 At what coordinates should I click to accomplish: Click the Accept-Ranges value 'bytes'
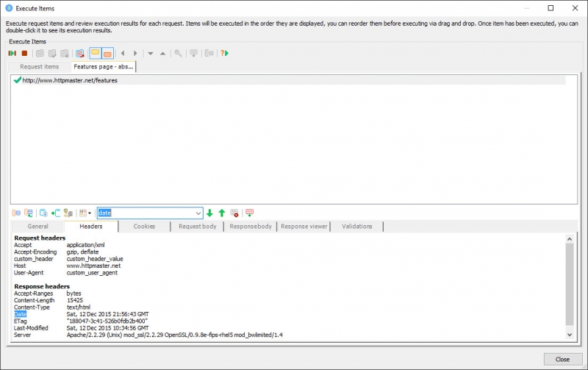[x=74, y=293]
